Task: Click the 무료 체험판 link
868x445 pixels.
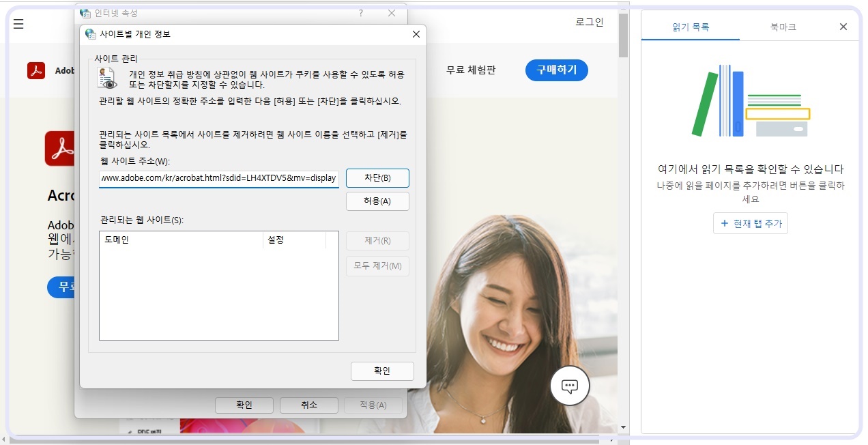Action: coord(471,70)
